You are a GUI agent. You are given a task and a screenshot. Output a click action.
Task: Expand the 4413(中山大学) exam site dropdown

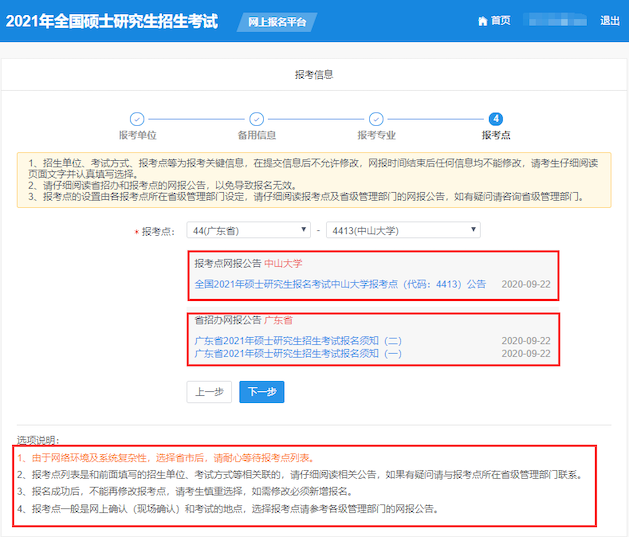pos(403,231)
